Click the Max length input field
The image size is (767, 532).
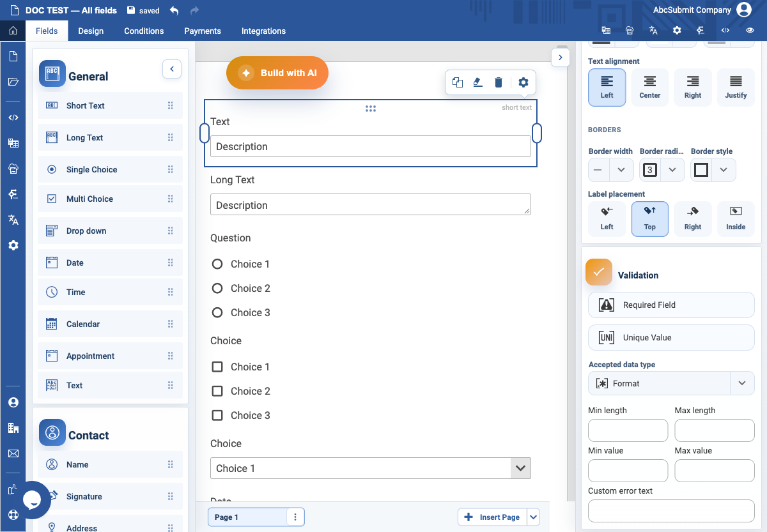point(715,430)
